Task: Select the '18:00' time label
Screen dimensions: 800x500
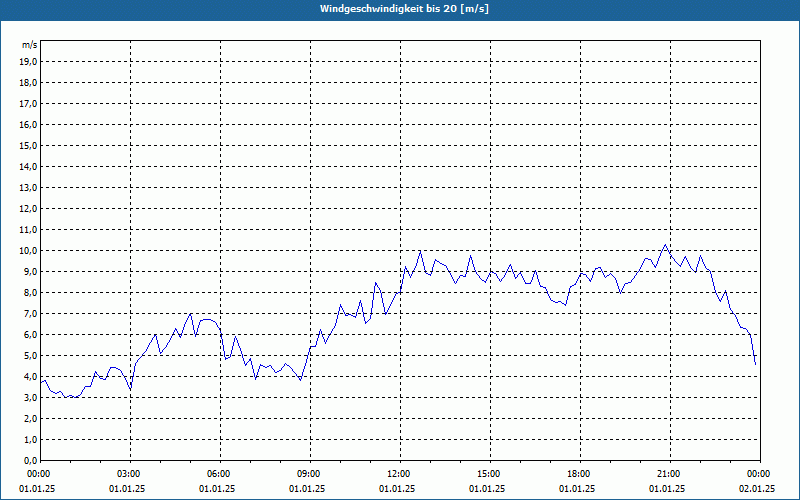Action: (581, 474)
